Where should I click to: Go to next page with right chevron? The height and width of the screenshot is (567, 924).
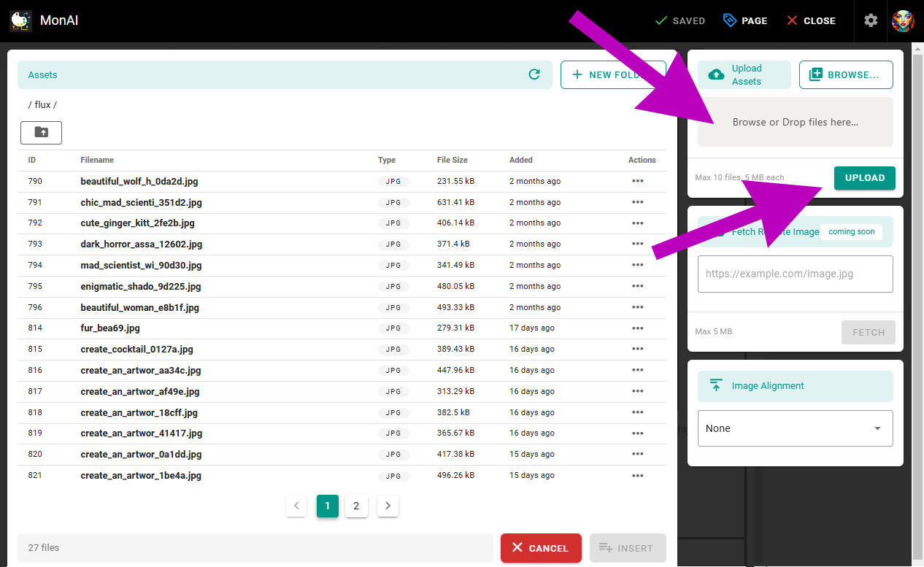point(388,506)
